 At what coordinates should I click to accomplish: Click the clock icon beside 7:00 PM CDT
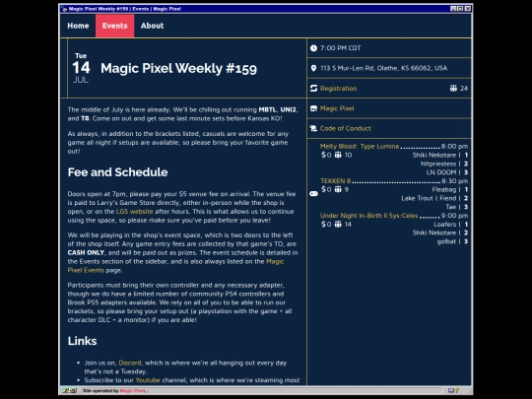(313, 48)
